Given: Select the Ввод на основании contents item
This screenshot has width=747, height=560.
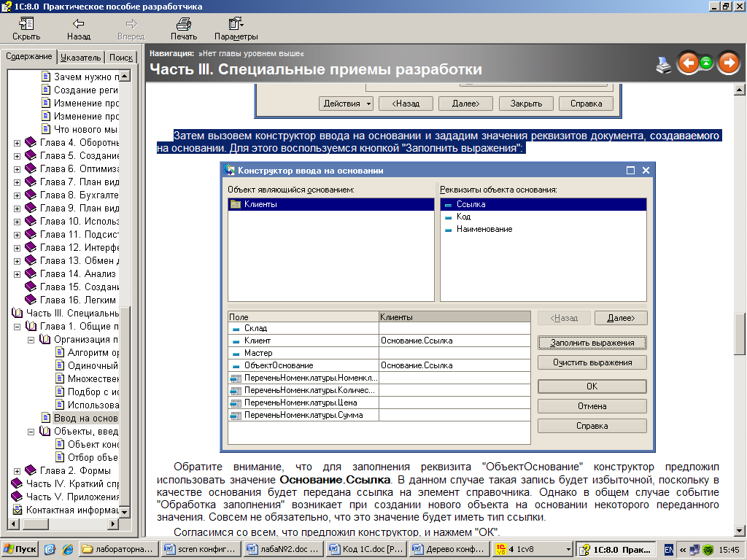Looking at the screenshot, I should point(85,418).
